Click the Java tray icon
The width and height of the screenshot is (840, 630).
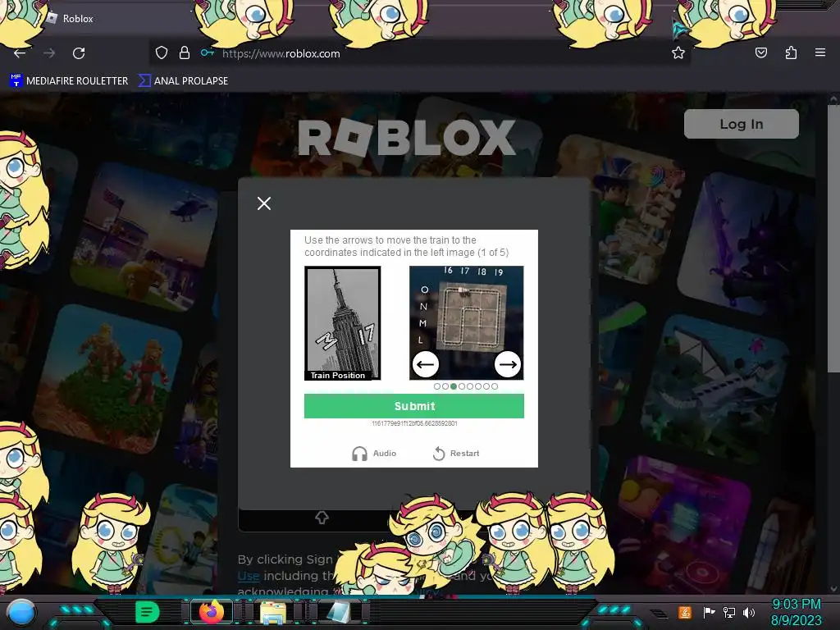click(685, 612)
